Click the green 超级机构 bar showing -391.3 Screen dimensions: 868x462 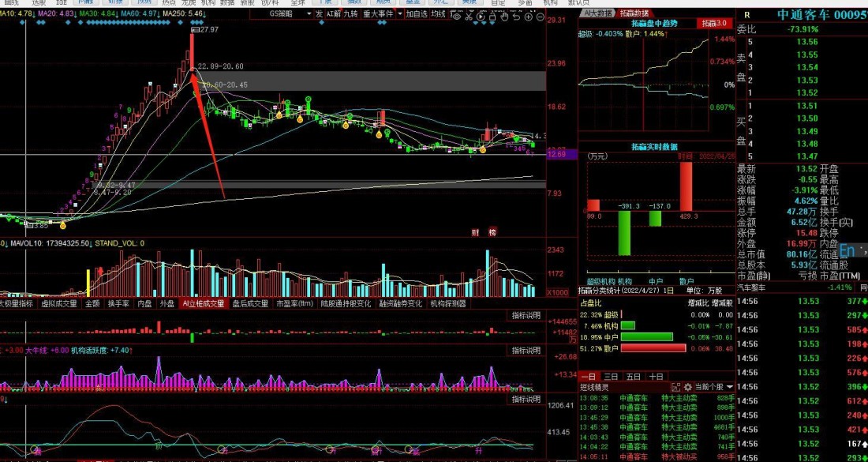pyautogui.click(x=624, y=233)
